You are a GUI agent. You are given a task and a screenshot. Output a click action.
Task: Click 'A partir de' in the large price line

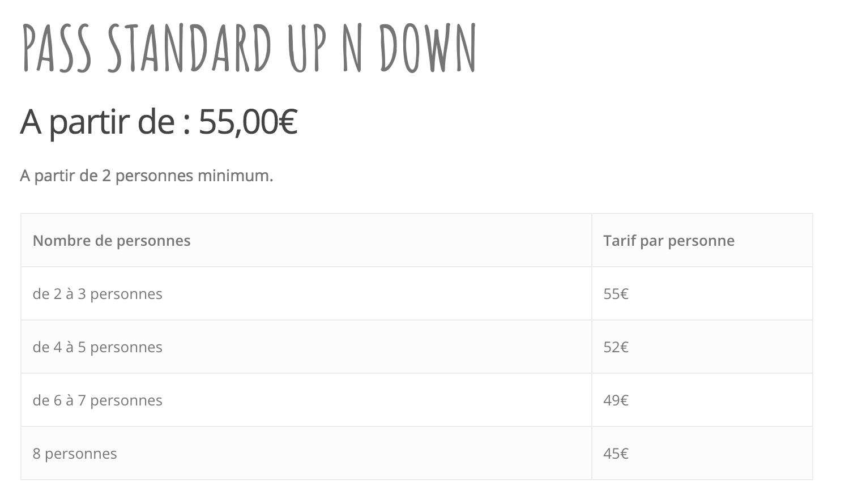[x=97, y=122]
